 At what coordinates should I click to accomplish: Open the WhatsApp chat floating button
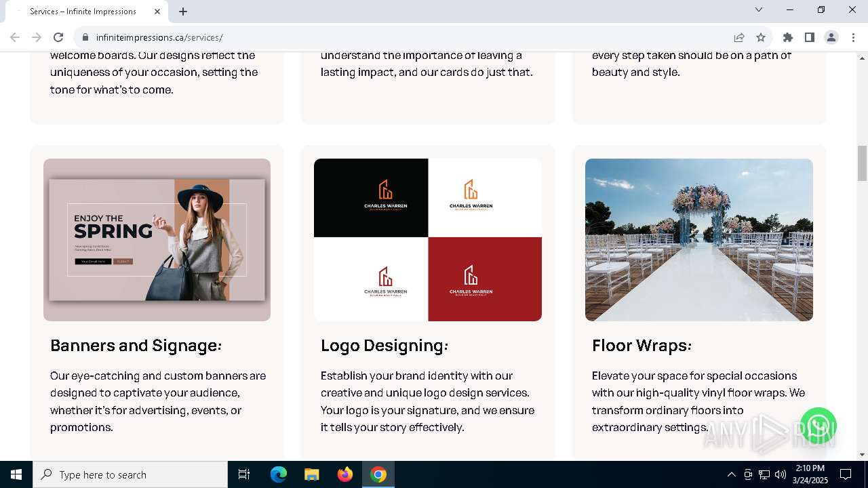click(x=818, y=426)
